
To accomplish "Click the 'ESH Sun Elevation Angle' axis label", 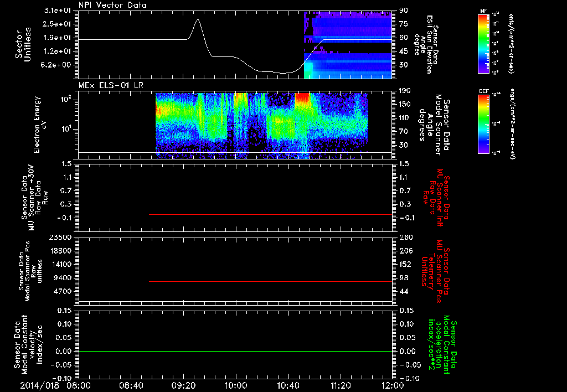I will pos(427,44).
